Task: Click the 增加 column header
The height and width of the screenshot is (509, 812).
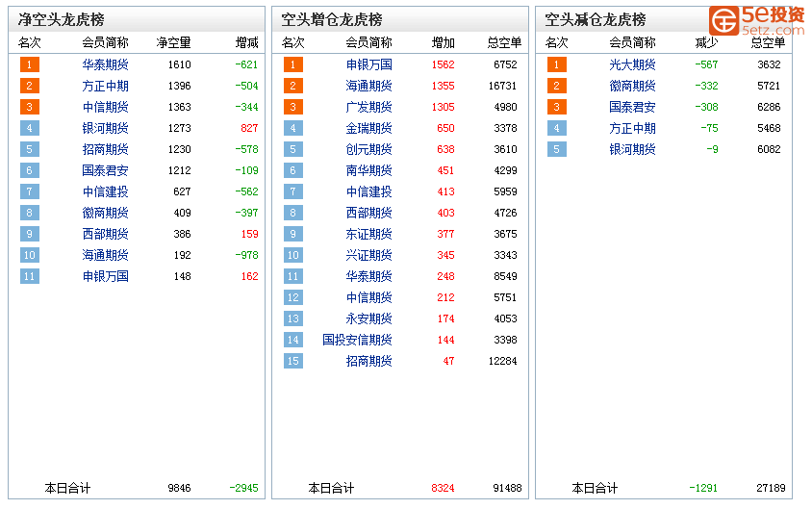Action: coord(444,43)
